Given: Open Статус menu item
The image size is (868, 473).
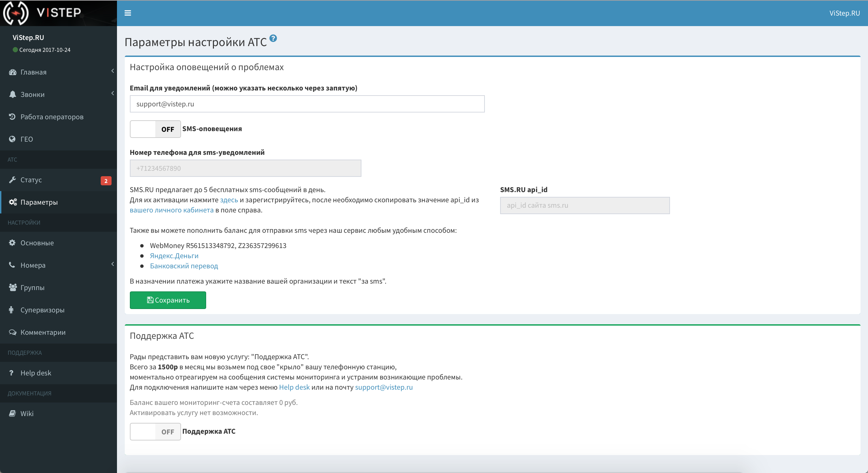Looking at the screenshot, I should coord(58,180).
